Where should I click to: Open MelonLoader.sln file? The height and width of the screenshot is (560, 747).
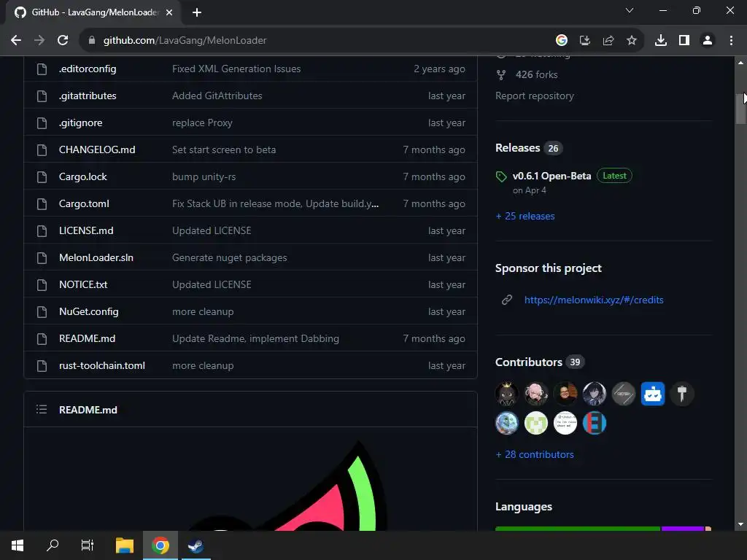96,257
